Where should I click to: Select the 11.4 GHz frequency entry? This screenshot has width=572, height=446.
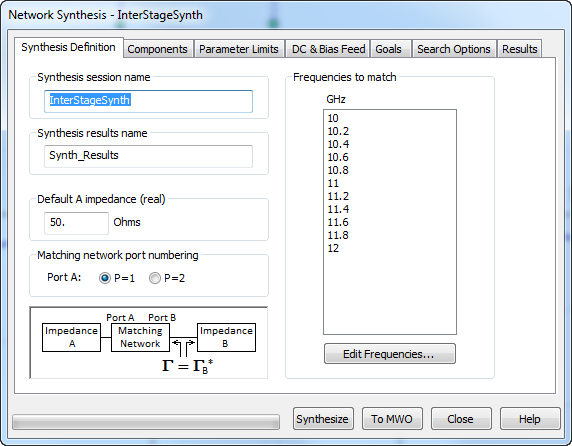[x=338, y=209]
